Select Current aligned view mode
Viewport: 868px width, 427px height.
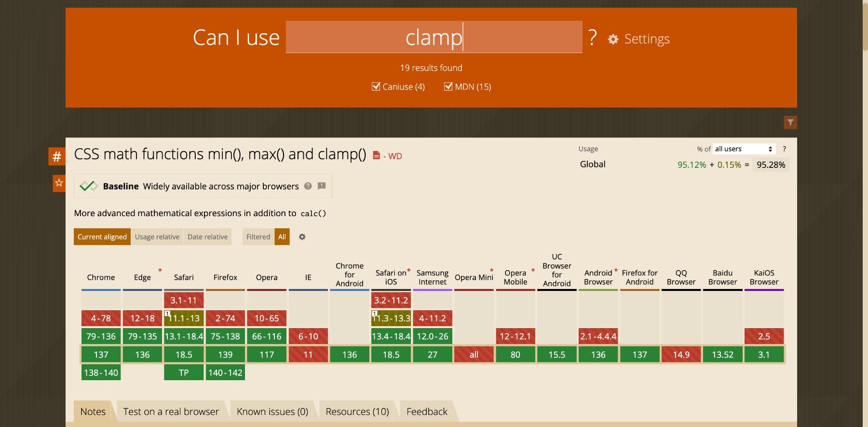[102, 237]
